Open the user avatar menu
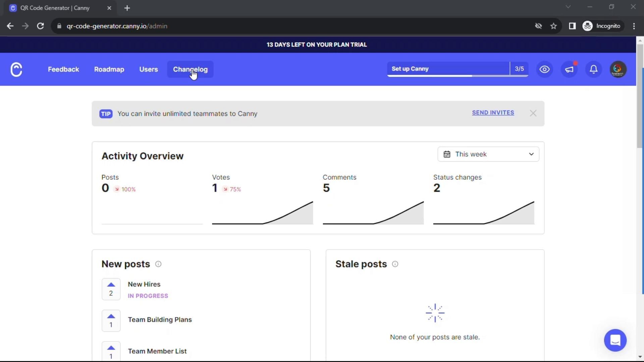 pyautogui.click(x=618, y=69)
